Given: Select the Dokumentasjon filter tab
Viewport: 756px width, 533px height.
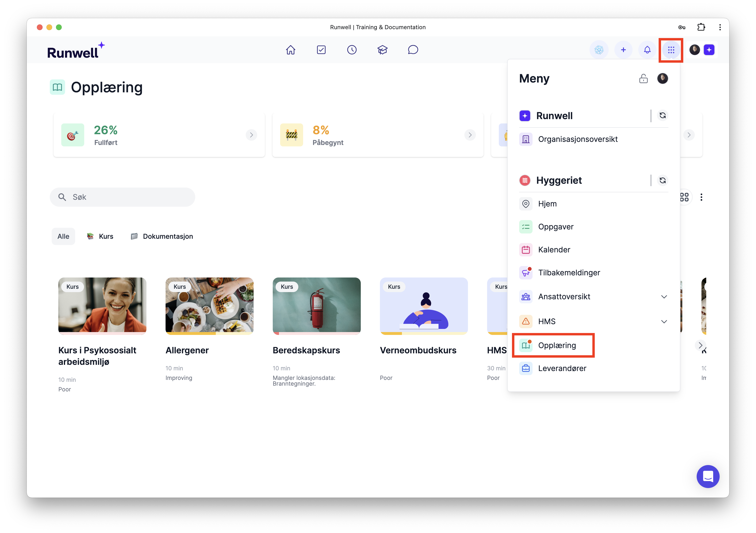Looking at the screenshot, I should tap(162, 236).
